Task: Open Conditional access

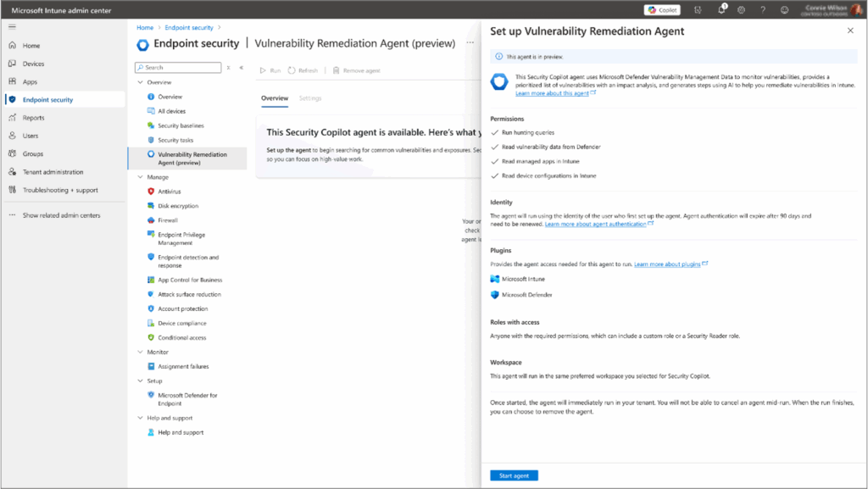Action: [182, 337]
